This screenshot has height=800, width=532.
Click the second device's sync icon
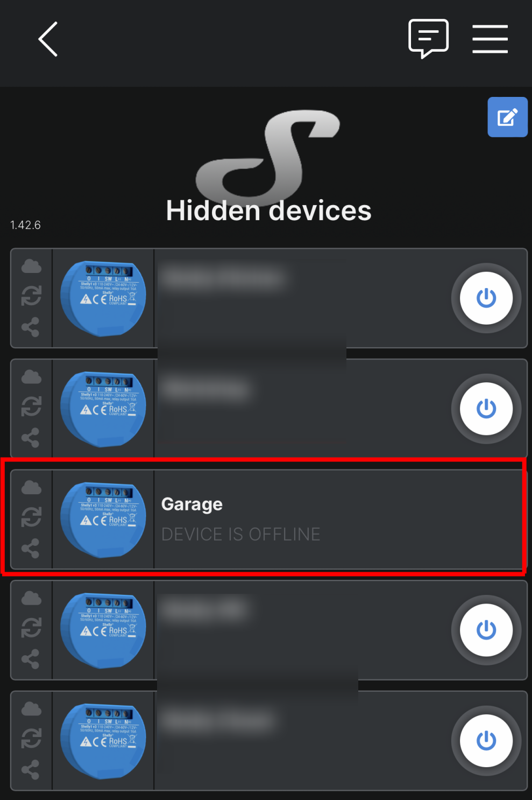[31, 407]
